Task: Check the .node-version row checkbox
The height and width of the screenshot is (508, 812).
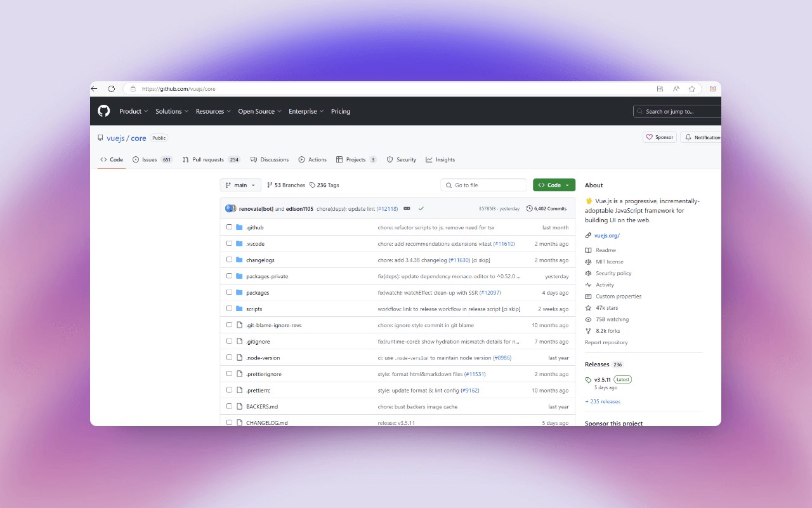Action: pos(229,358)
